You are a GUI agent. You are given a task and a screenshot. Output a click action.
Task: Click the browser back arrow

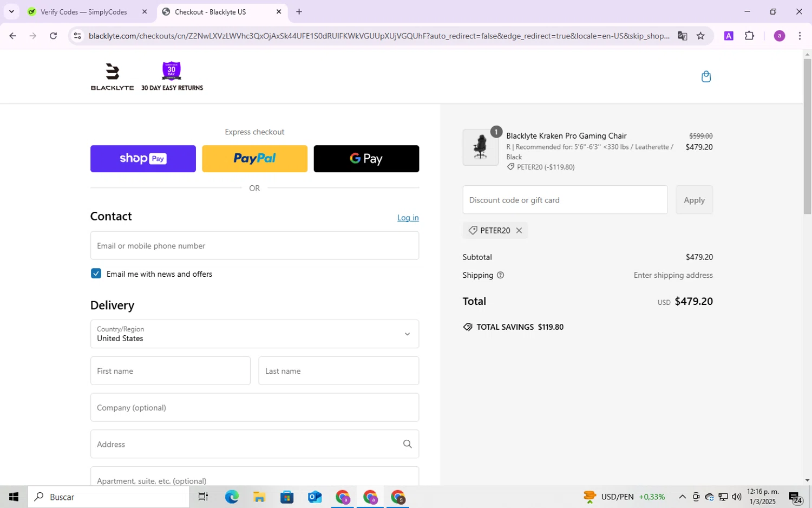tap(12, 36)
